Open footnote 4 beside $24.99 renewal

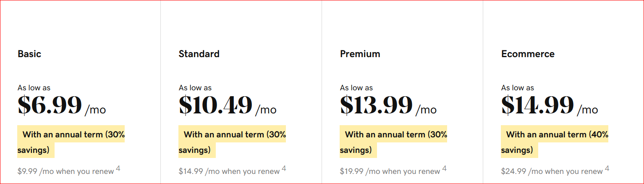coord(607,169)
